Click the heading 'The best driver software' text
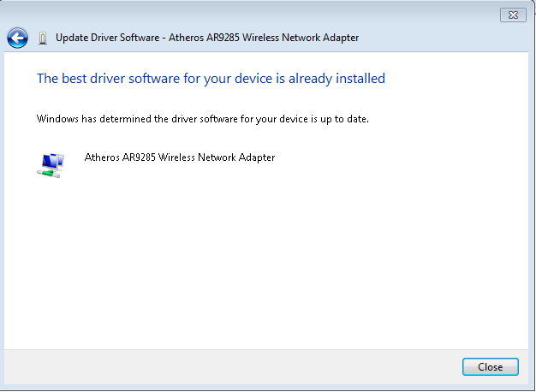This screenshot has height=392, width=536. point(211,79)
